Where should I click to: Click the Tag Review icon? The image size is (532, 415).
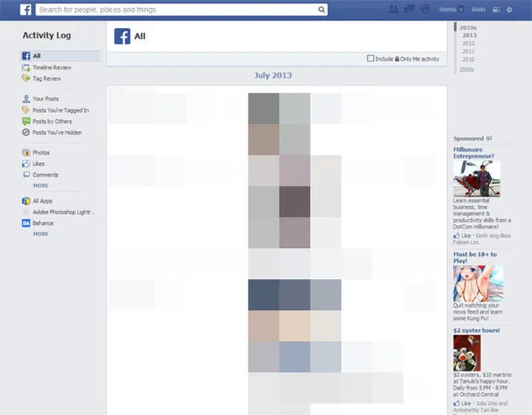(26, 78)
